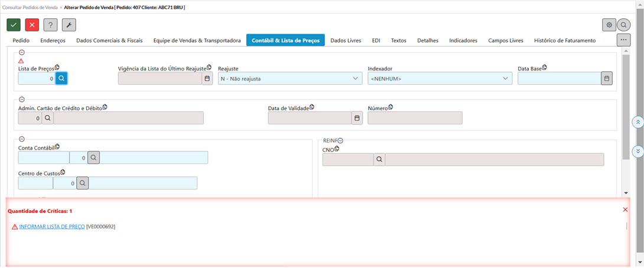Viewport: 644px width, 268px height.
Task: Click search lookup icon for CNO
Action: click(379, 159)
